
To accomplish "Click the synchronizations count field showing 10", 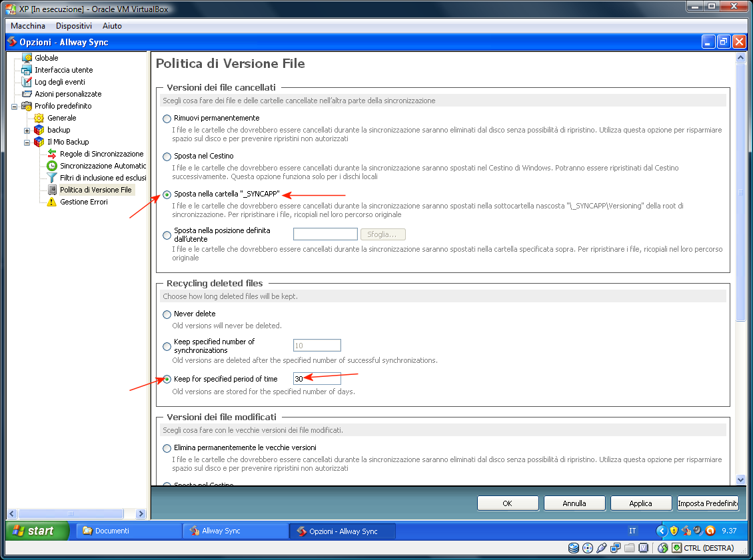I will tap(317, 346).
